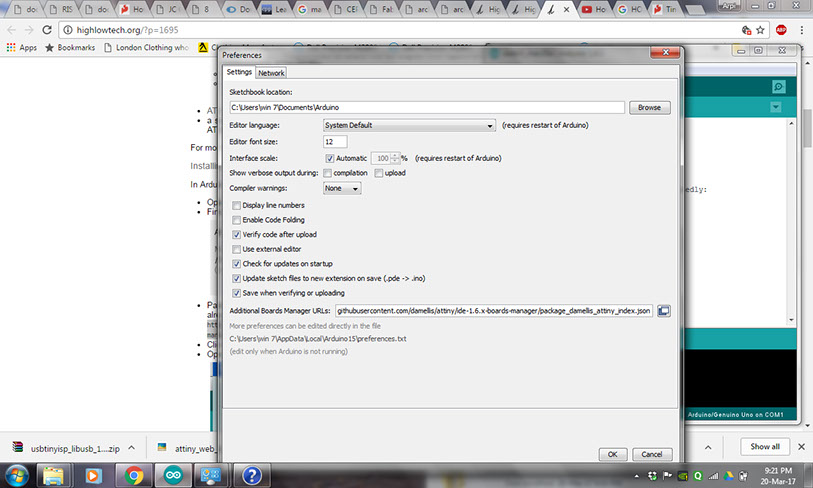The width and height of the screenshot is (813, 488).
Task: Enable verbose output during compilation
Action: tap(328, 173)
